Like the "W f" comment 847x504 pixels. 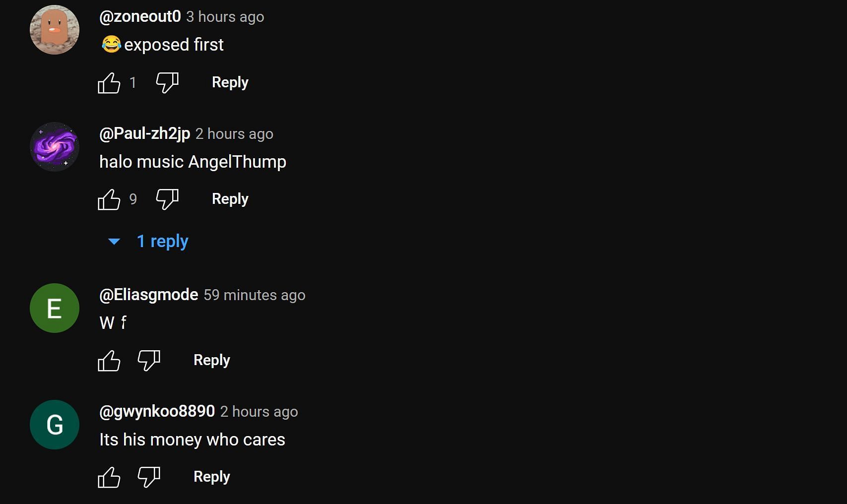coord(109,361)
